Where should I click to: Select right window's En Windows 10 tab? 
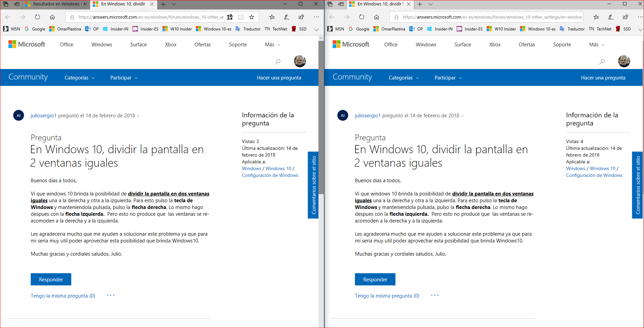point(380,4)
